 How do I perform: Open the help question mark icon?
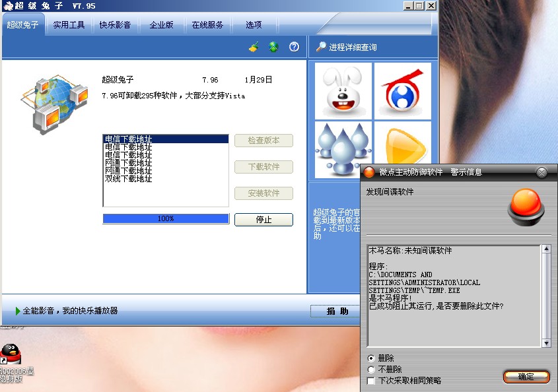(294, 47)
